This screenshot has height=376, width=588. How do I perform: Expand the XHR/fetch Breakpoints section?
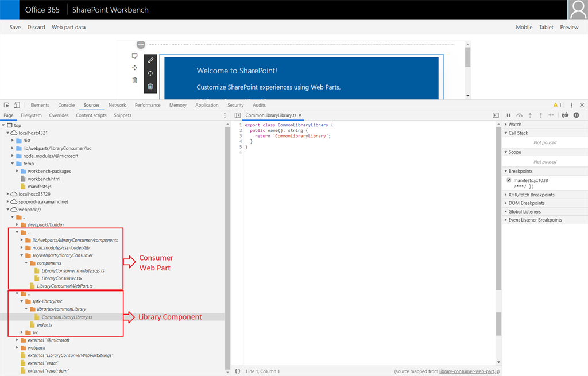[x=531, y=195]
